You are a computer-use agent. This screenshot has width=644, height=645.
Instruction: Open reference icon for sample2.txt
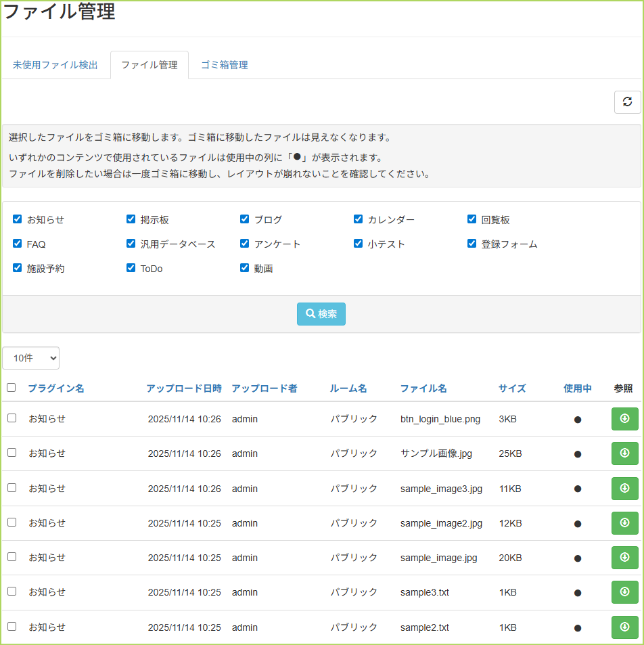tap(624, 627)
